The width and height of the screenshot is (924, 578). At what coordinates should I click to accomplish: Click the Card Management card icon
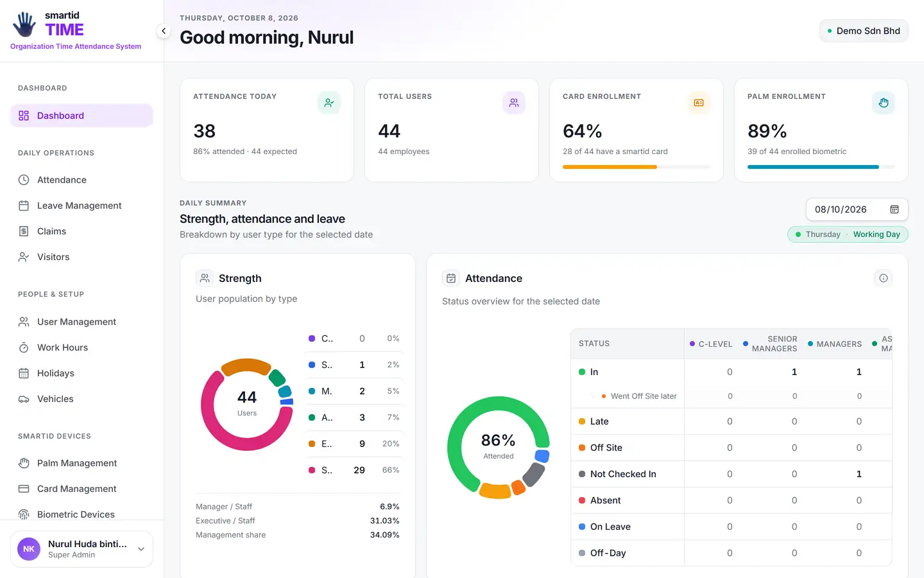point(24,489)
